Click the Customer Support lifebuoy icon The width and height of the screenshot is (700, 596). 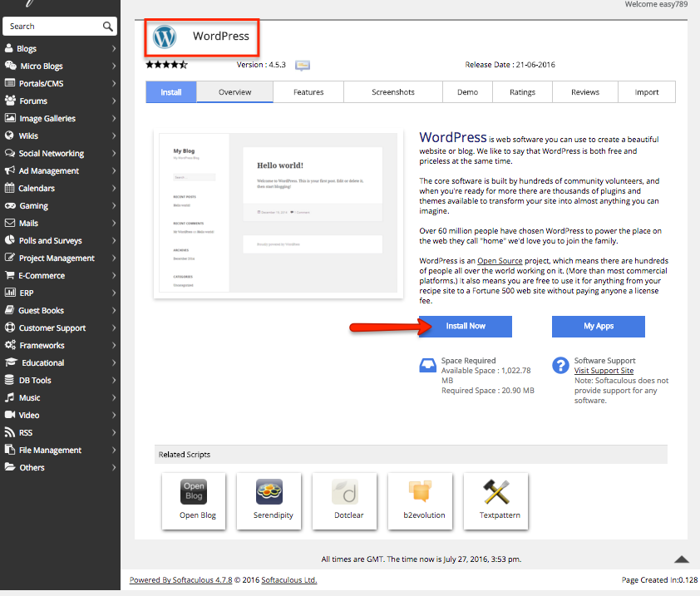point(10,328)
